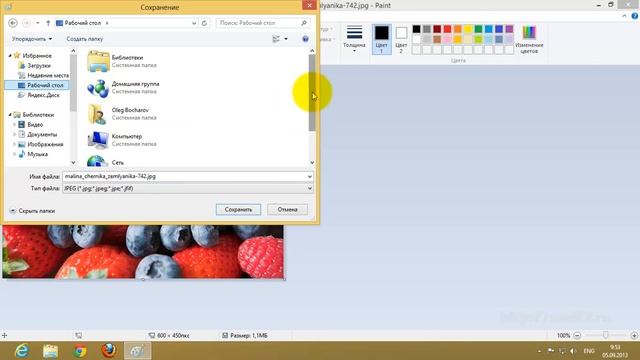
Task: Expand the Музыка library node
Action: click(14, 154)
